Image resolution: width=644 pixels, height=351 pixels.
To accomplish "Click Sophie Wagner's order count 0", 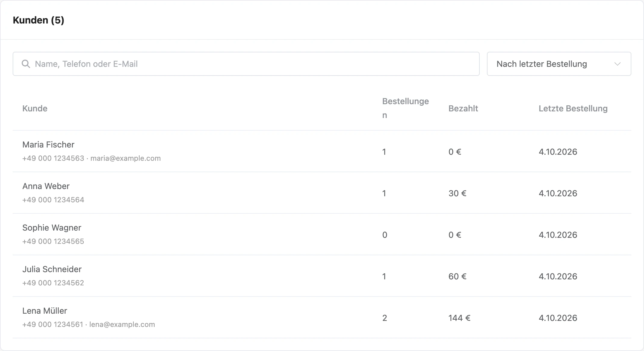I will [x=385, y=235].
